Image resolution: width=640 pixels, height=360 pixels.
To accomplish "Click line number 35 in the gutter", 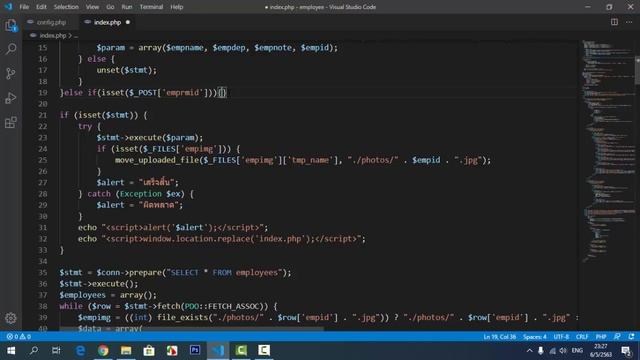I will click(43, 272).
